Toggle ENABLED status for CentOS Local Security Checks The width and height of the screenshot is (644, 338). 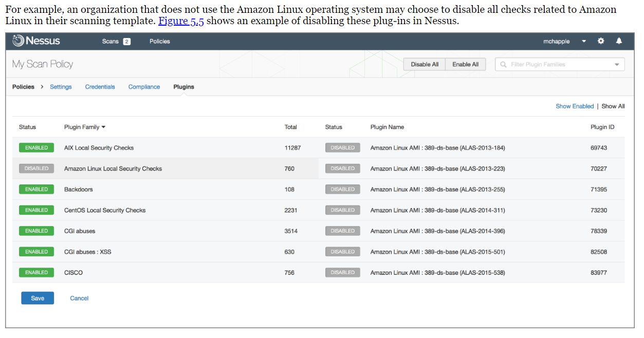[36, 210]
